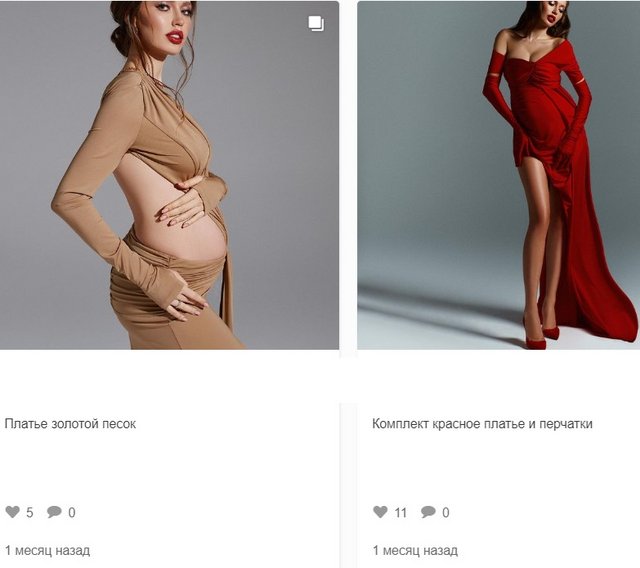Click blank card area below red dress set title
The image size is (640, 568).
tap(498, 467)
